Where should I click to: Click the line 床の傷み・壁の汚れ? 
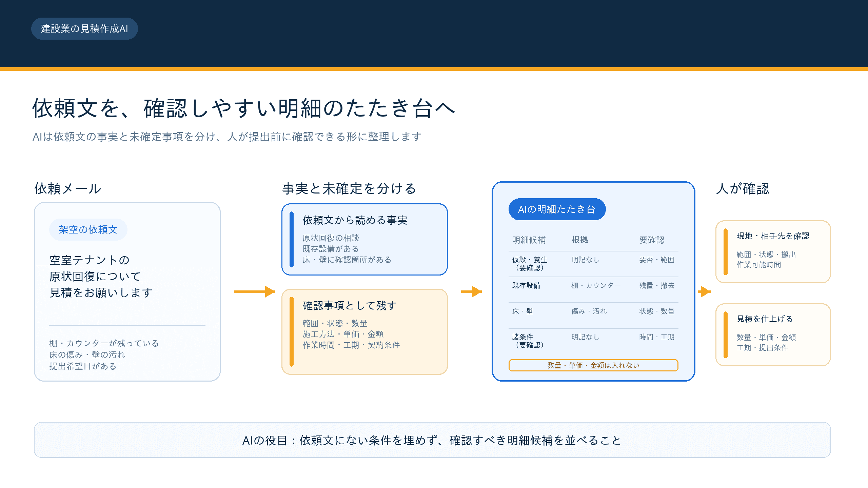[87, 355]
